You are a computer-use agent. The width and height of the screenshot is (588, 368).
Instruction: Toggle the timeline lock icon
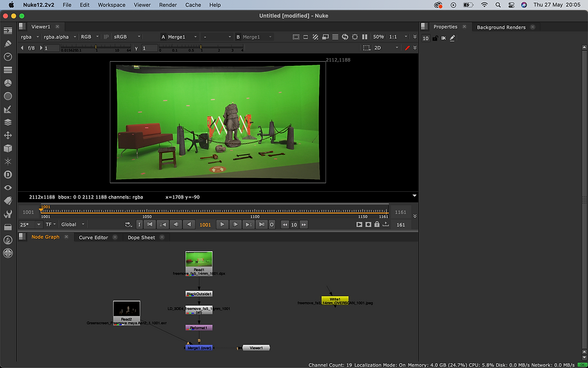377,225
